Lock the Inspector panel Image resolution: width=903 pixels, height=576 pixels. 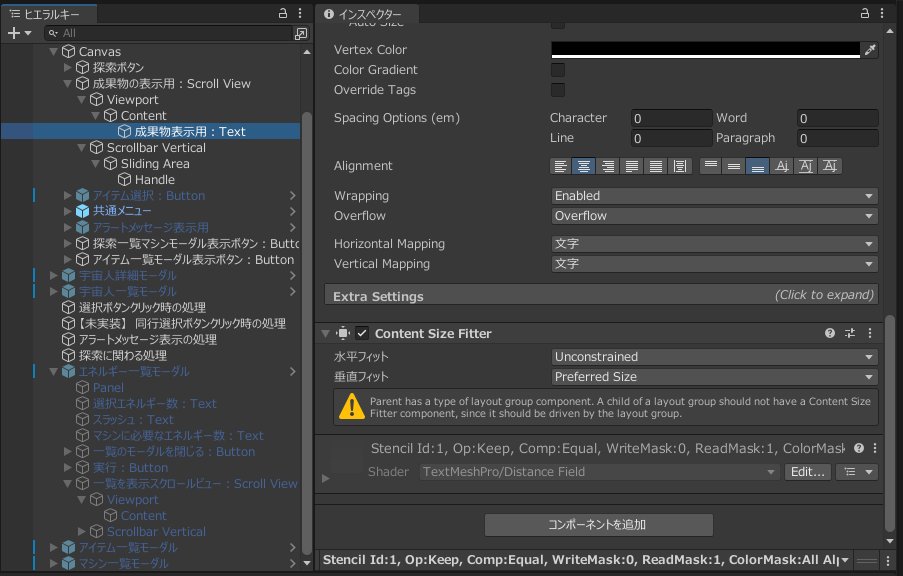(864, 13)
